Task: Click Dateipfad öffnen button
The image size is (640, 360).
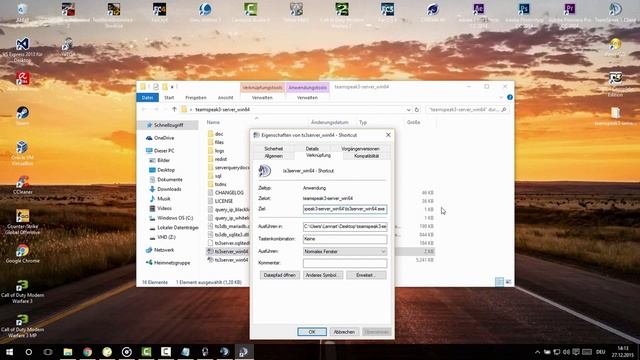Action: pyautogui.click(x=280, y=275)
